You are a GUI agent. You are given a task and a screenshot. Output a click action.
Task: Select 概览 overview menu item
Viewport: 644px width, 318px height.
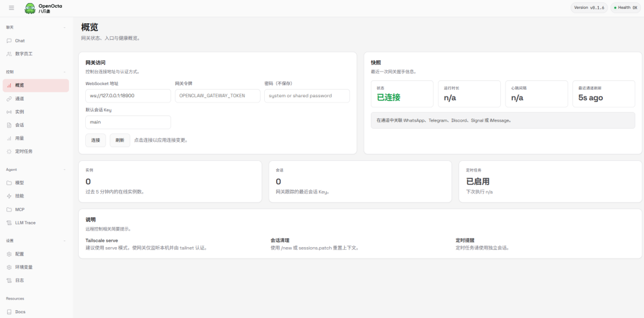point(20,85)
